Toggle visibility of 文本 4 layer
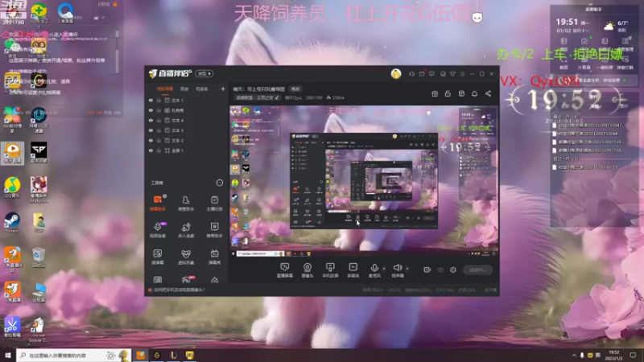The height and width of the screenshot is (362, 644). (151, 120)
